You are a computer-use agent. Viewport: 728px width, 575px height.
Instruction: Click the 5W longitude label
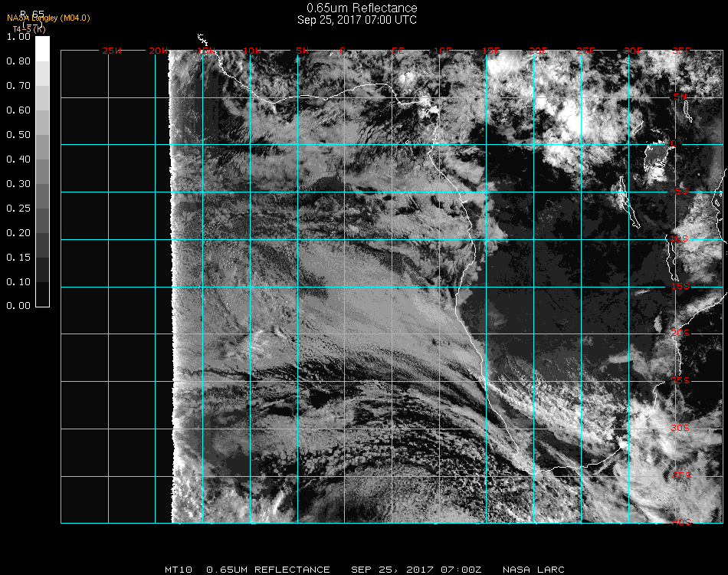[x=302, y=51]
